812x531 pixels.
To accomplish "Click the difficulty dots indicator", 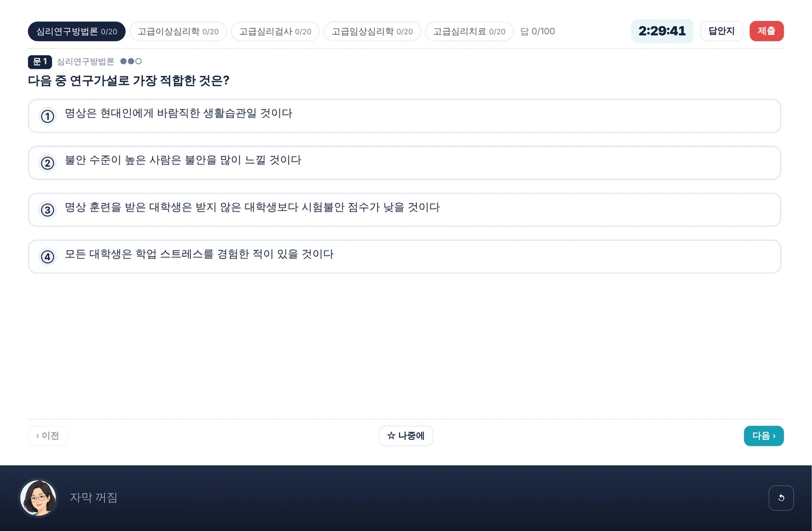I will [130, 61].
